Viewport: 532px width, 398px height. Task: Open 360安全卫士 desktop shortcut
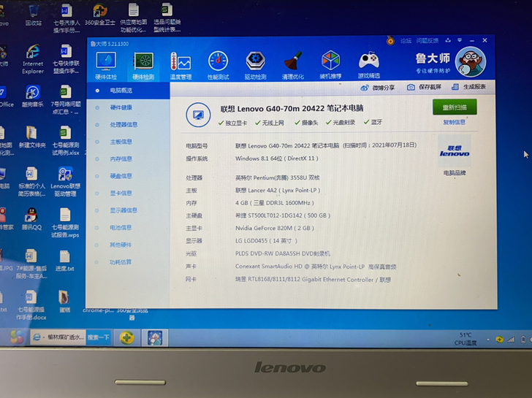coord(99,15)
